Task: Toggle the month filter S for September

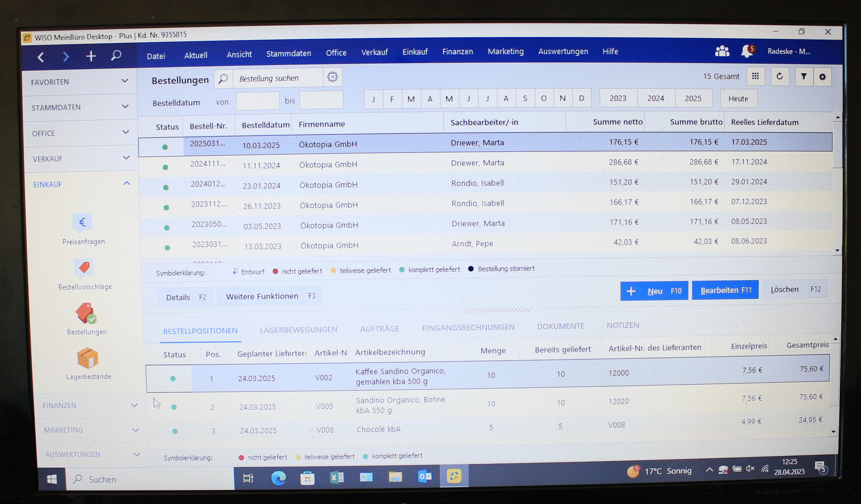Action: point(525,99)
